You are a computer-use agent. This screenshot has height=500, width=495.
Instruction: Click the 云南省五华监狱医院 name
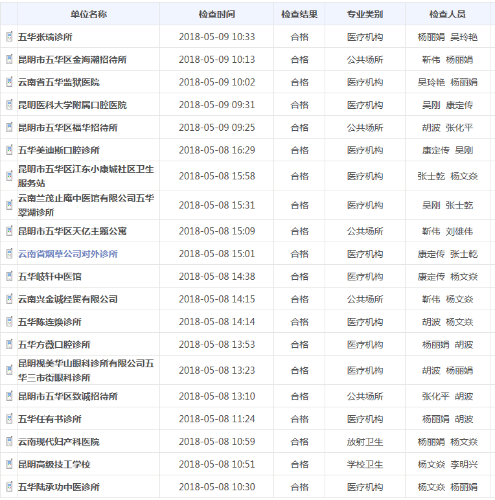click(x=59, y=82)
